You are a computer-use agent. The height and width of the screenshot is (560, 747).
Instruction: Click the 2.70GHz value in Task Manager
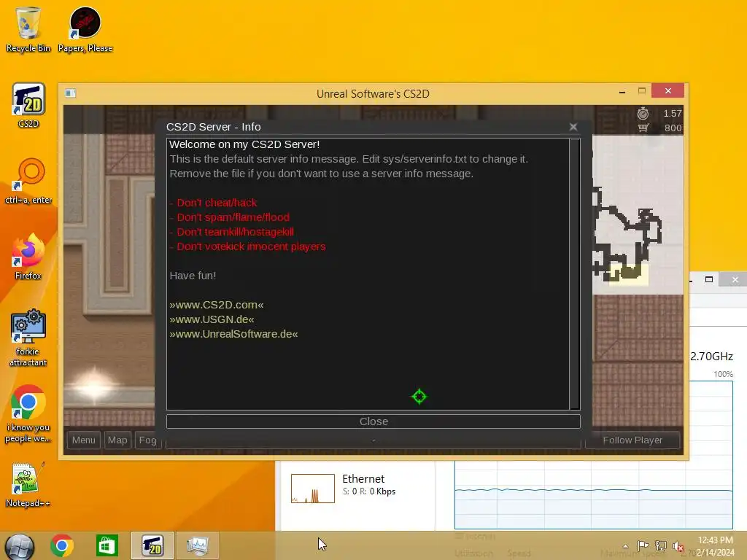712,356
